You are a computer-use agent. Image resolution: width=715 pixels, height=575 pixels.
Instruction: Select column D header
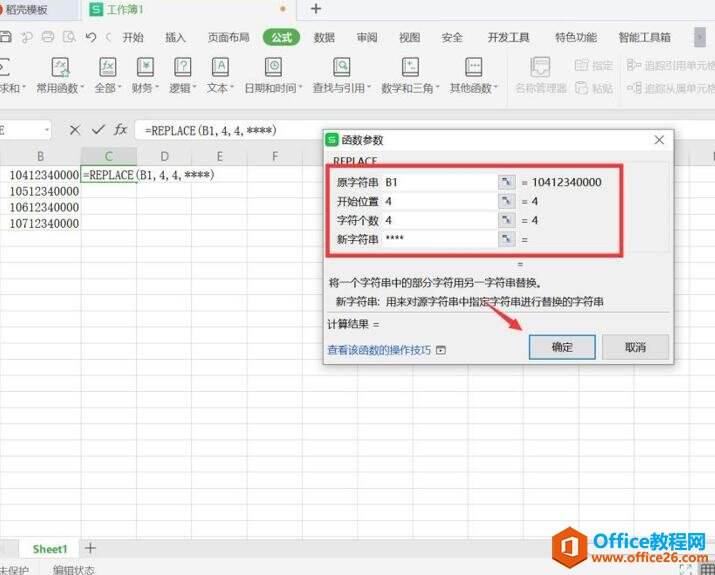tap(164, 156)
